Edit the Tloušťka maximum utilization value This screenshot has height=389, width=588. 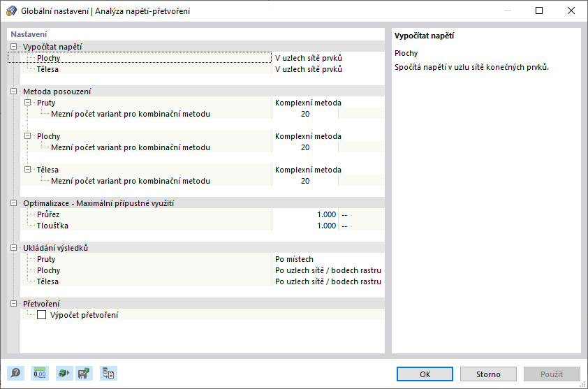pyautogui.click(x=306, y=226)
